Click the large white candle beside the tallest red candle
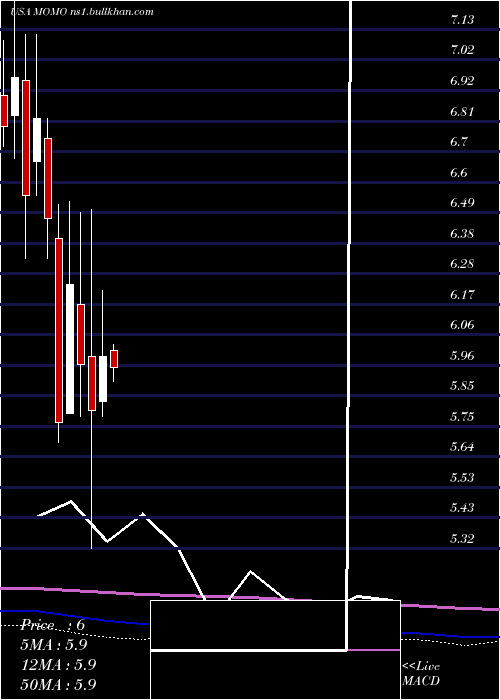The height and width of the screenshot is (700, 500). pyautogui.click(x=70, y=349)
